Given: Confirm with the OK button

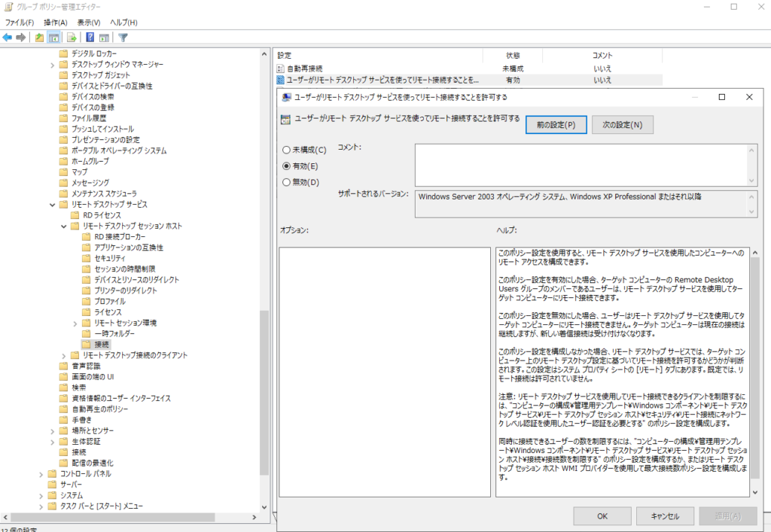Looking at the screenshot, I should 602,516.
